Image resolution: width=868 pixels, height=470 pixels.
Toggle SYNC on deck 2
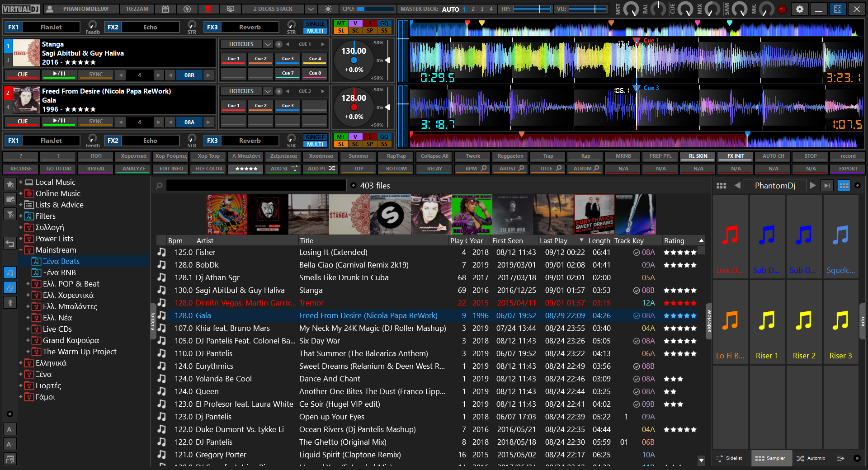(x=96, y=122)
